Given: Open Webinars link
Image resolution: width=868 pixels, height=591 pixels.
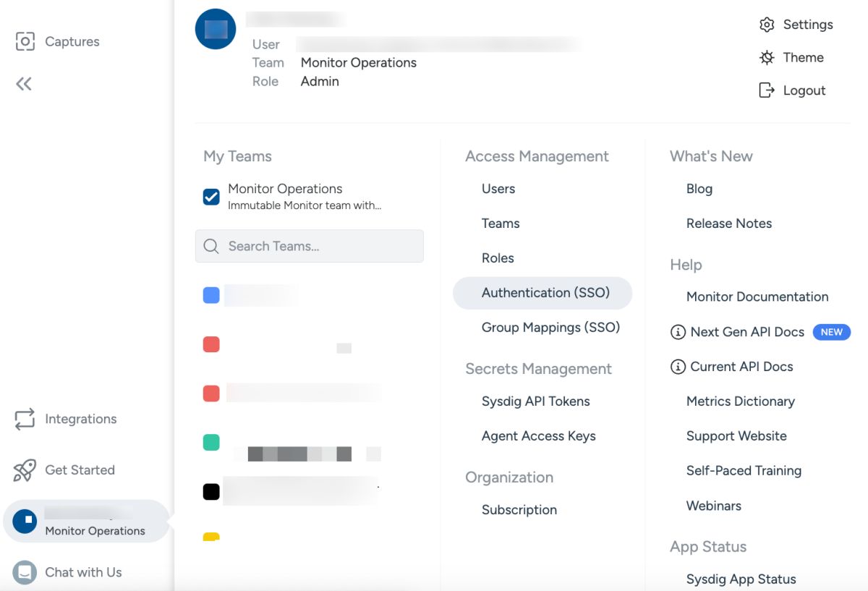Looking at the screenshot, I should 714,506.
